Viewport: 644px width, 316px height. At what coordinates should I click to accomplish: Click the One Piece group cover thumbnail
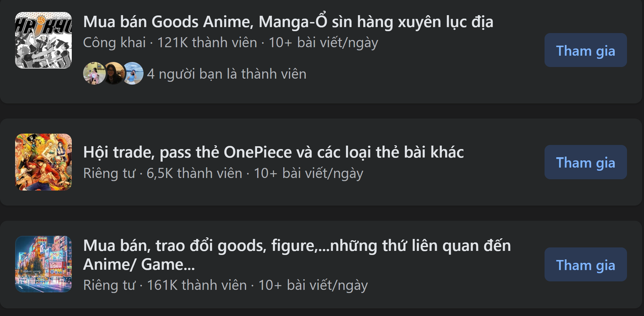coord(43,162)
